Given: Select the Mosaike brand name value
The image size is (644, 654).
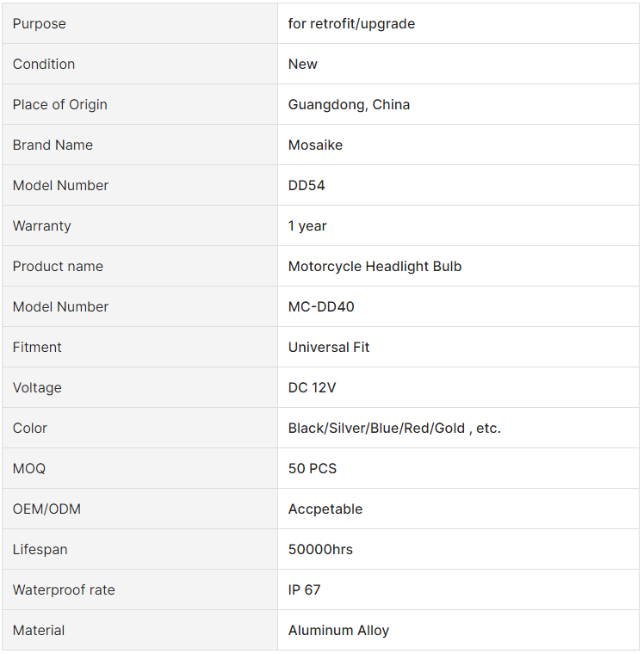Looking at the screenshot, I should tap(315, 145).
